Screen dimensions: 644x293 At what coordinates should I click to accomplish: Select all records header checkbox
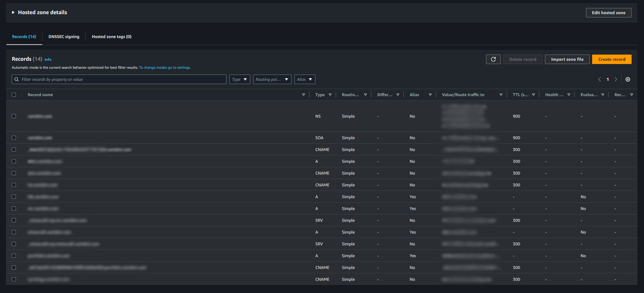click(x=14, y=95)
